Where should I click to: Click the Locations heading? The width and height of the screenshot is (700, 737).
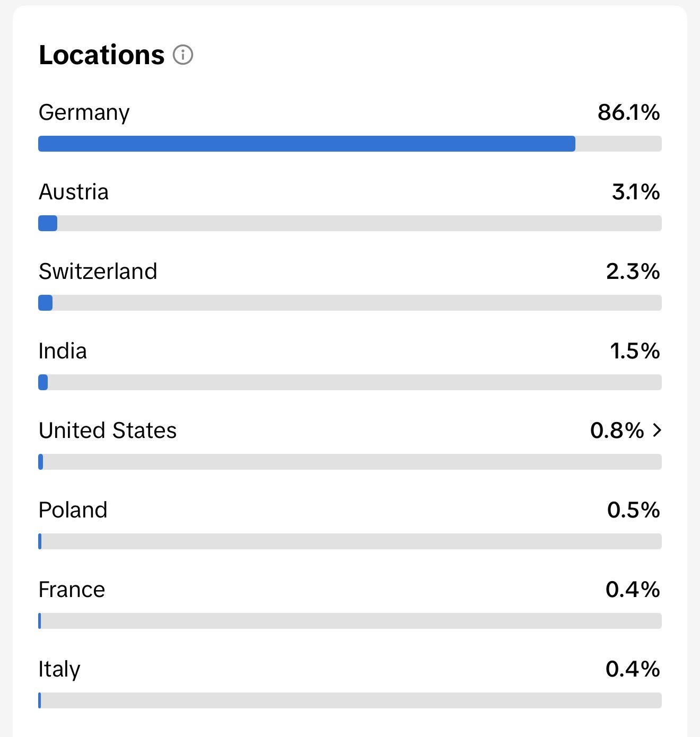(101, 54)
